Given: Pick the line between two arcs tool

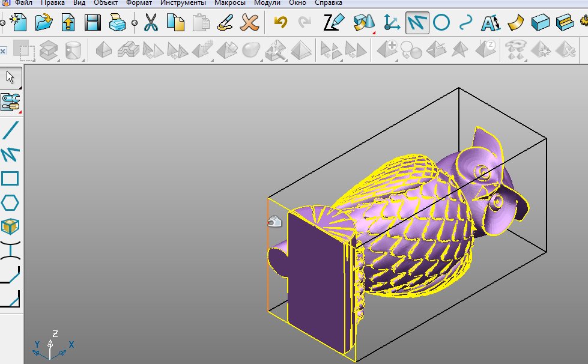Looking at the screenshot, I should coord(10,250).
